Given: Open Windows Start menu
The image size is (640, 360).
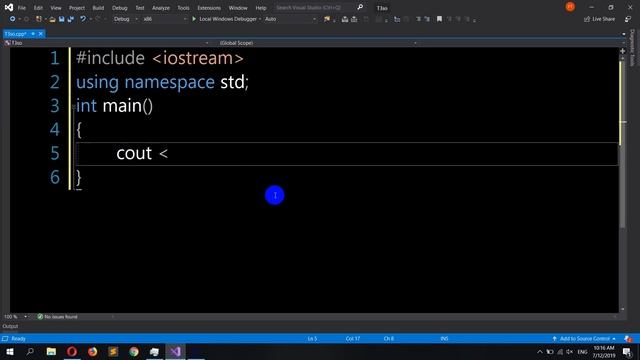Looking at the screenshot, I should click(x=10, y=351).
